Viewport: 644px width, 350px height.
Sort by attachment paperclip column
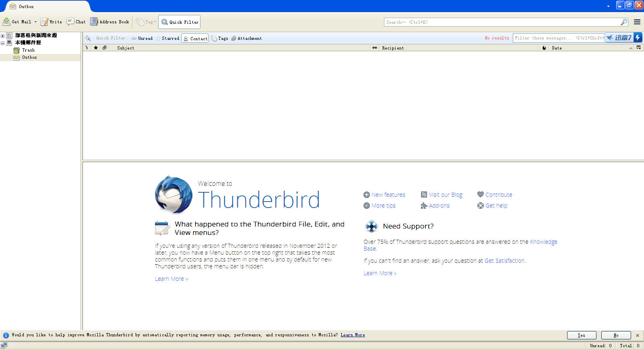[x=105, y=47]
